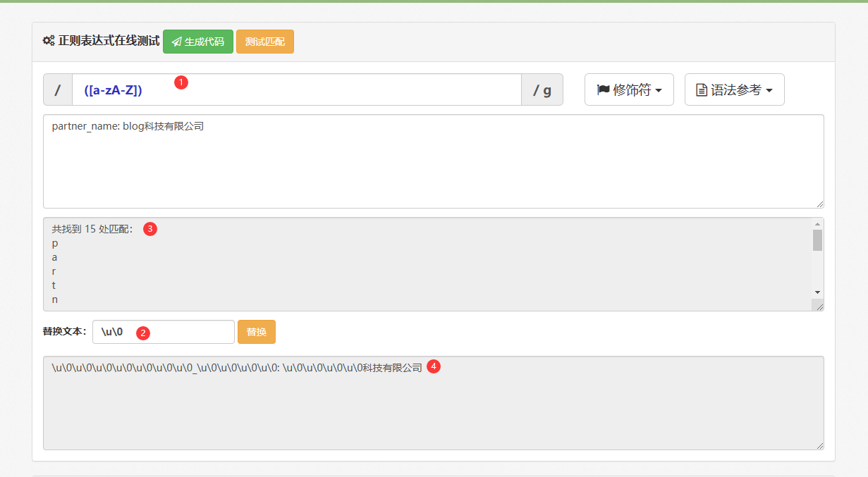This screenshot has width=868, height=477.
Task: Click the "/ g" flags suffix box
Action: pos(542,90)
